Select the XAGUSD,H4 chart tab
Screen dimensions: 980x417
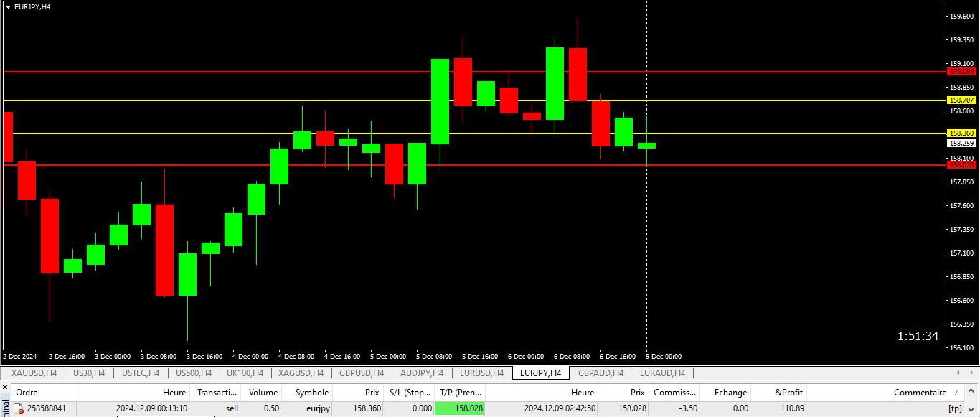click(301, 373)
